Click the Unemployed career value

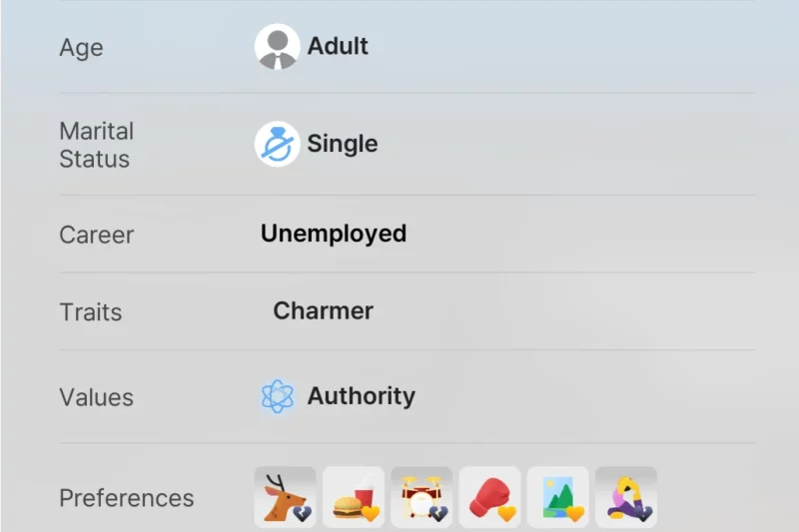334,234
